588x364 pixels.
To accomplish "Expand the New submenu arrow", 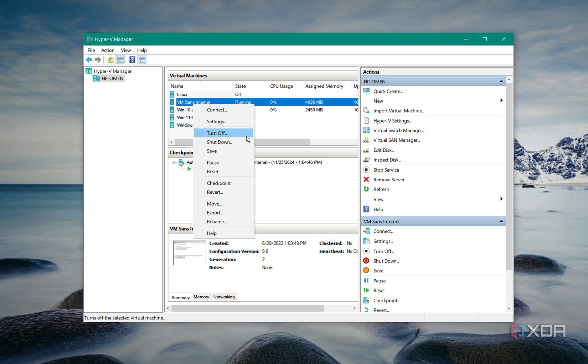I will 501,101.
